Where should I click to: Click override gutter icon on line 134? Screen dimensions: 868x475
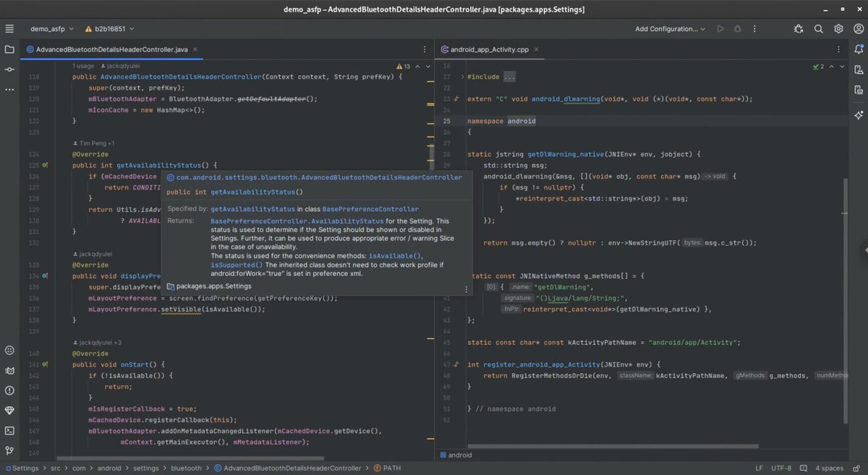pos(44,276)
